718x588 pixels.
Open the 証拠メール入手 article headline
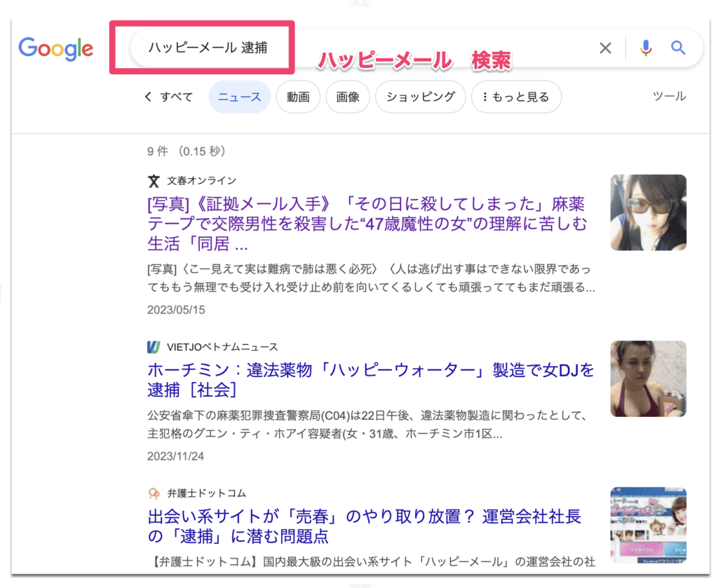[367, 224]
